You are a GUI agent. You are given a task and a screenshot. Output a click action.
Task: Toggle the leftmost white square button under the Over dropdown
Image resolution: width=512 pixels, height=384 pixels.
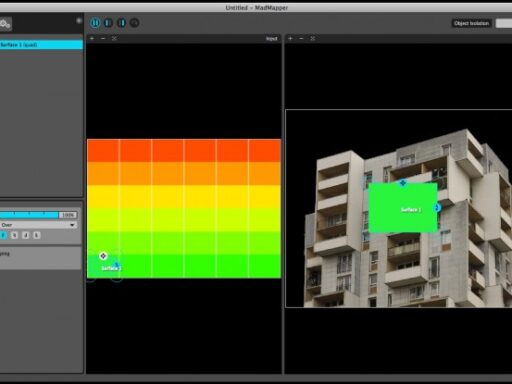(14, 235)
